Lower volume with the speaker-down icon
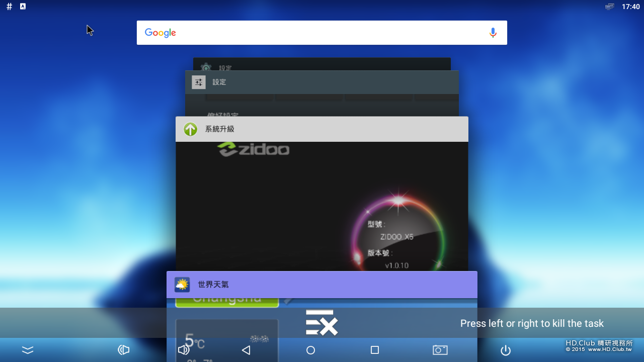 coord(123,350)
